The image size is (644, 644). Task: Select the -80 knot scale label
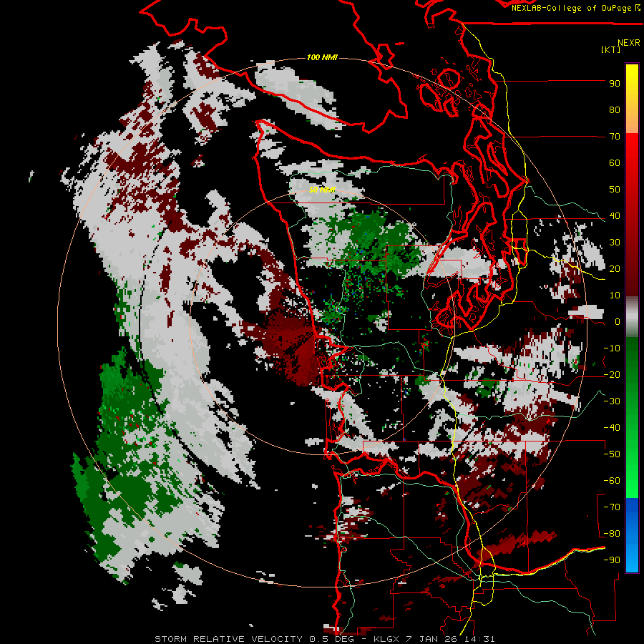point(612,534)
